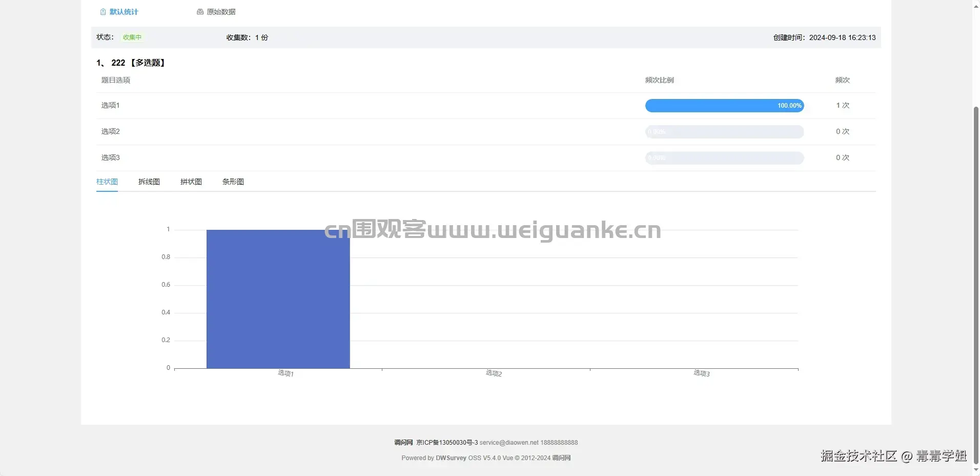Screen dimensions: 980x476
Task: Click the 频次比例 column header
Action: tap(660, 80)
